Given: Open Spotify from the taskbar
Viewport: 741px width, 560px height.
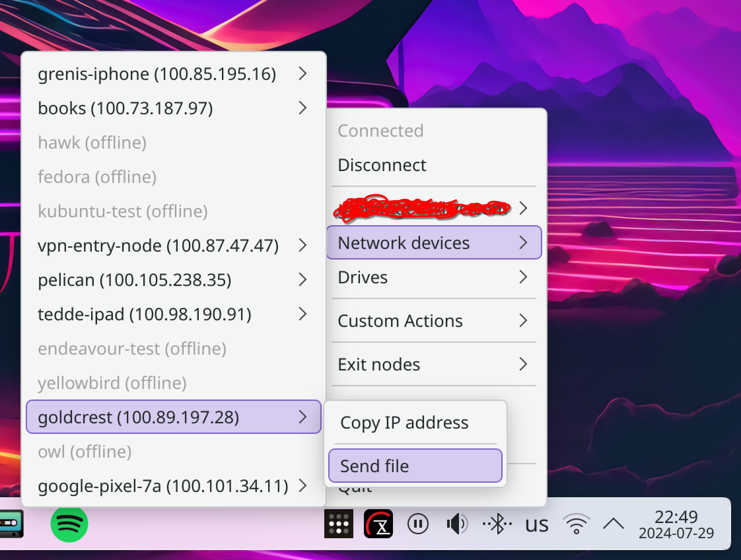Looking at the screenshot, I should (x=69, y=524).
